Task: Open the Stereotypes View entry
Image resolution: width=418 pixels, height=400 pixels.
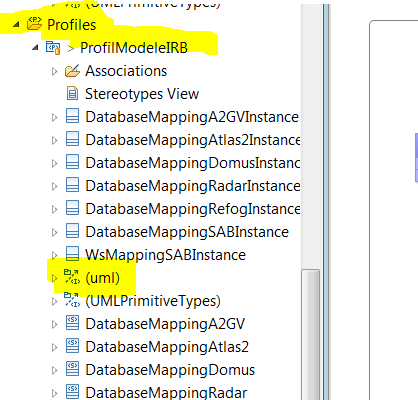Action: (142, 94)
